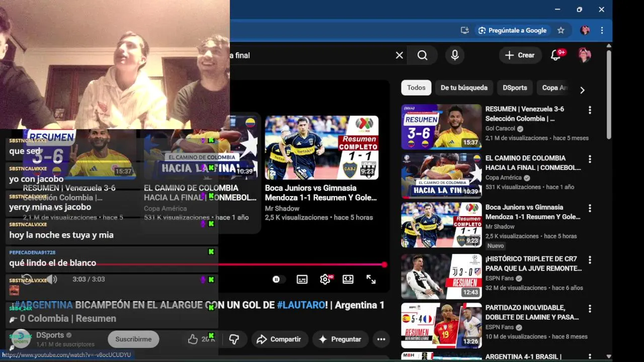Open options for Histórico Triplete de CR7 video
This screenshot has width=644, height=362.
coord(590,260)
